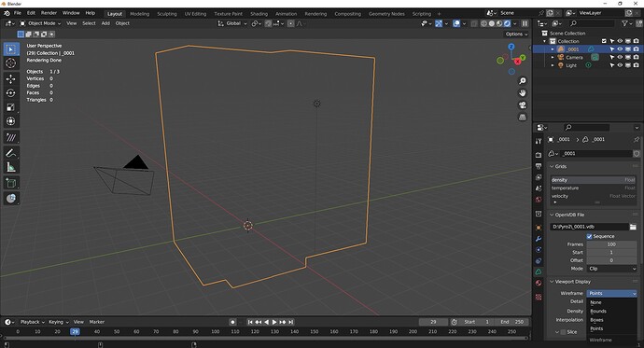This screenshot has height=348, width=644.
Task: Open the Material properties tab
Action: pos(539,283)
